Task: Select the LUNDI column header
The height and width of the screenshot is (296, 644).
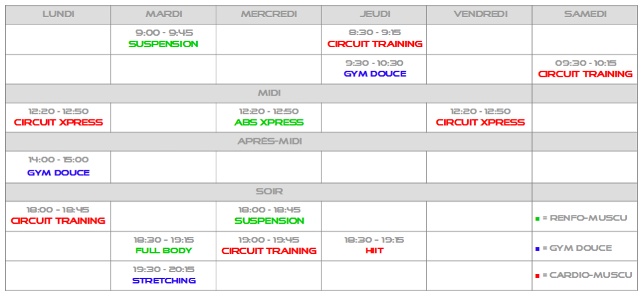Action: pos(58,14)
